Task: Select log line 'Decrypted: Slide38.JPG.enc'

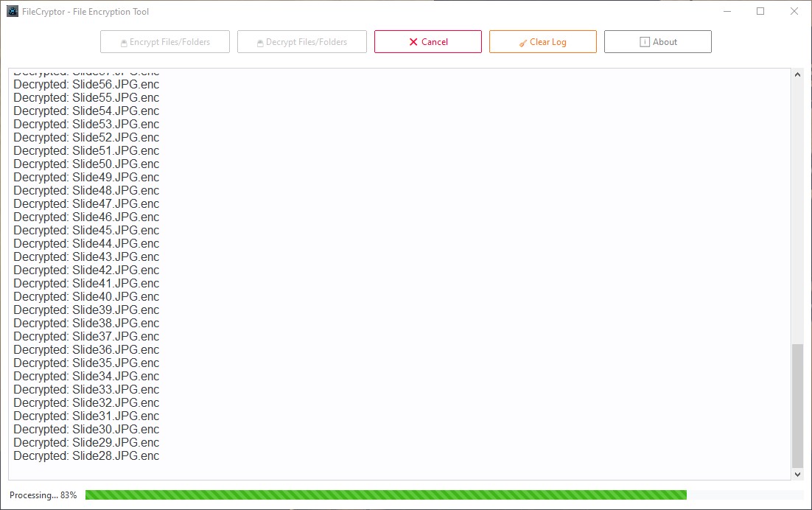Action: click(x=86, y=323)
